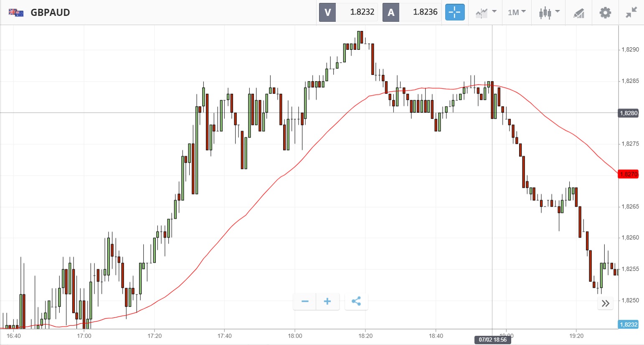
Task: Open chart settings gear
Action: pos(605,13)
